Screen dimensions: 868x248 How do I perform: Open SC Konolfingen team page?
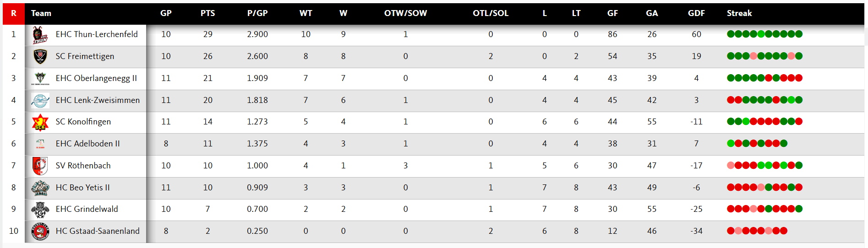point(83,122)
